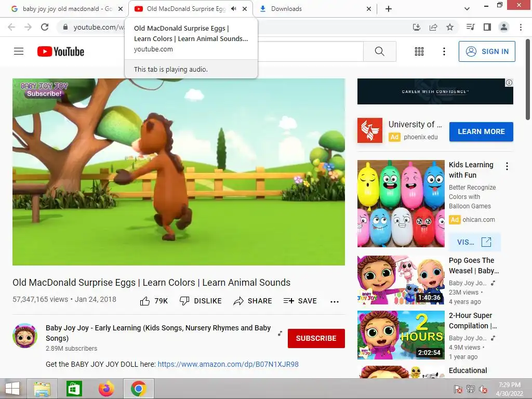532x399 pixels.
Task: Click the YouTube search input field
Action: [310, 51]
